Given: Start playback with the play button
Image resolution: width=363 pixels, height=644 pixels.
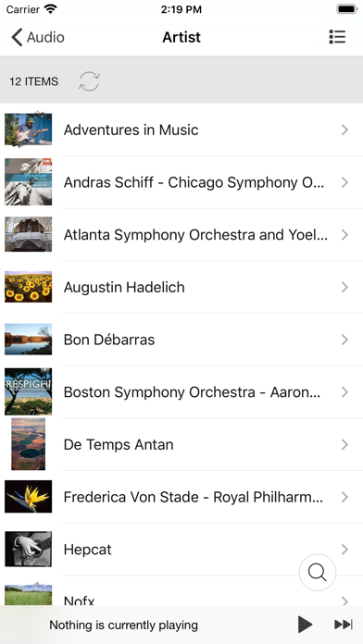Looking at the screenshot, I should point(305,625).
